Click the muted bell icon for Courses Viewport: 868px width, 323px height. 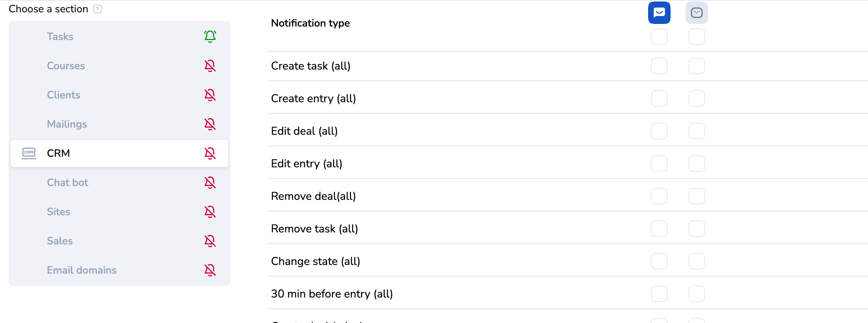210,66
